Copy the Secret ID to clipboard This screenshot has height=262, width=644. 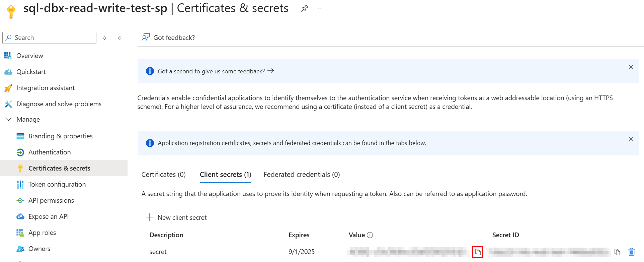[617, 252]
